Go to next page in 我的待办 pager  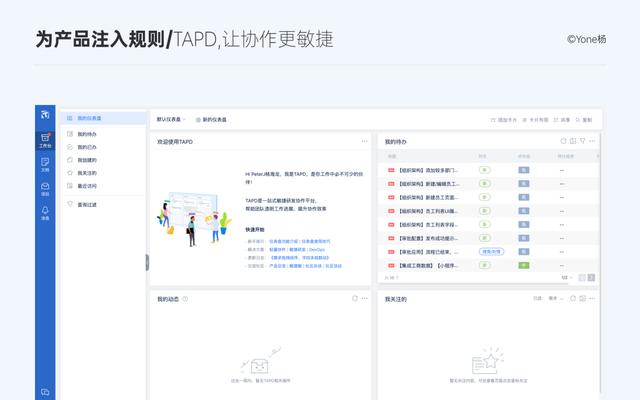point(591,278)
